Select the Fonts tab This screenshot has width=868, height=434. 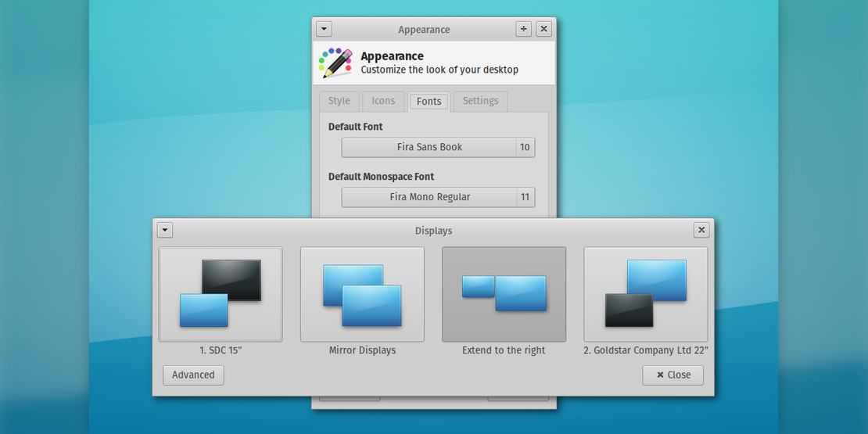[429, 102]
